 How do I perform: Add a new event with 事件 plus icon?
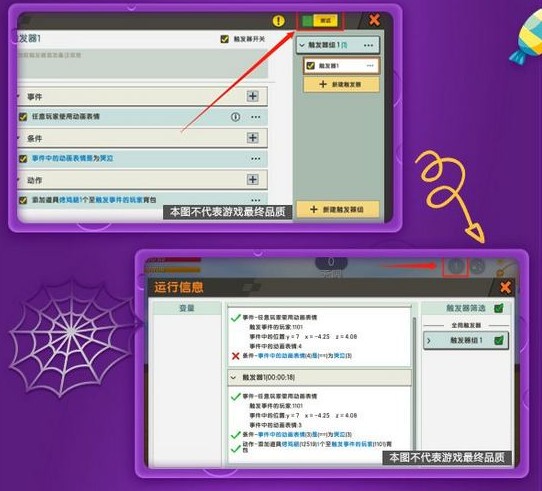click(x=253, y=96)
